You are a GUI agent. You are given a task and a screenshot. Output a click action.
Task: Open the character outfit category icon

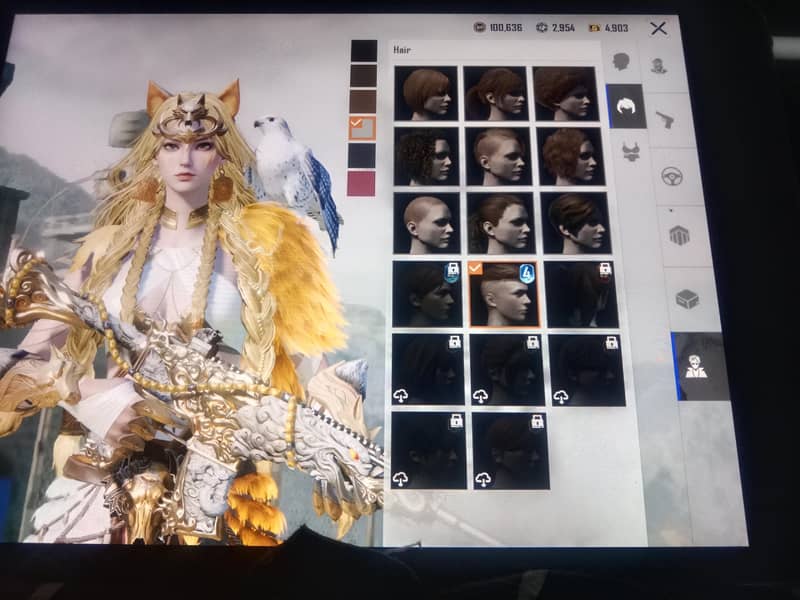658,66
